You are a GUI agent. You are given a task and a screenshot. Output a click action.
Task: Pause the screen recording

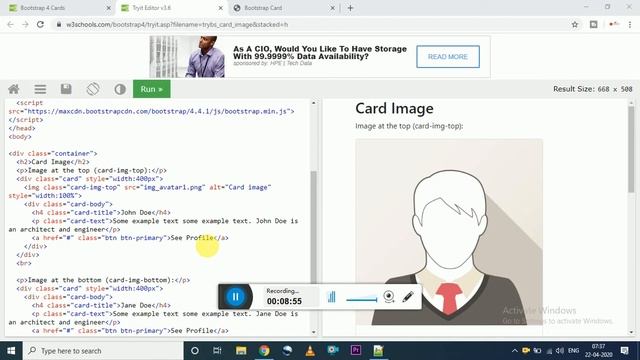point(236,297)
